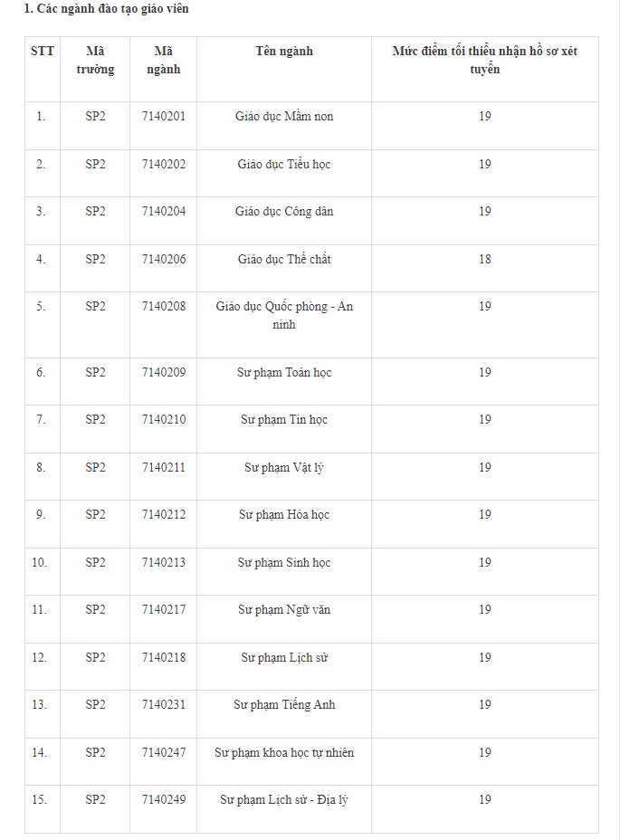Click the 'Mức điểm tối thiểu' column header
This screenshot has width=620, height=840.
484,61
